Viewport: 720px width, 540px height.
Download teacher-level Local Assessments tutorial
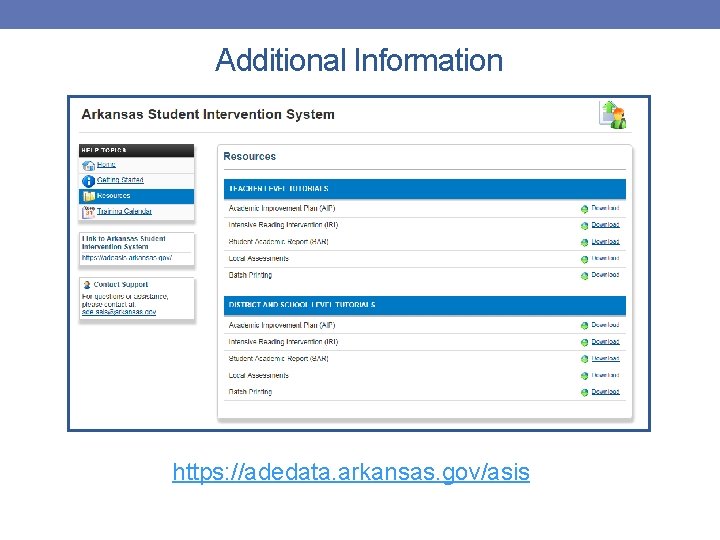click(605, 258)
